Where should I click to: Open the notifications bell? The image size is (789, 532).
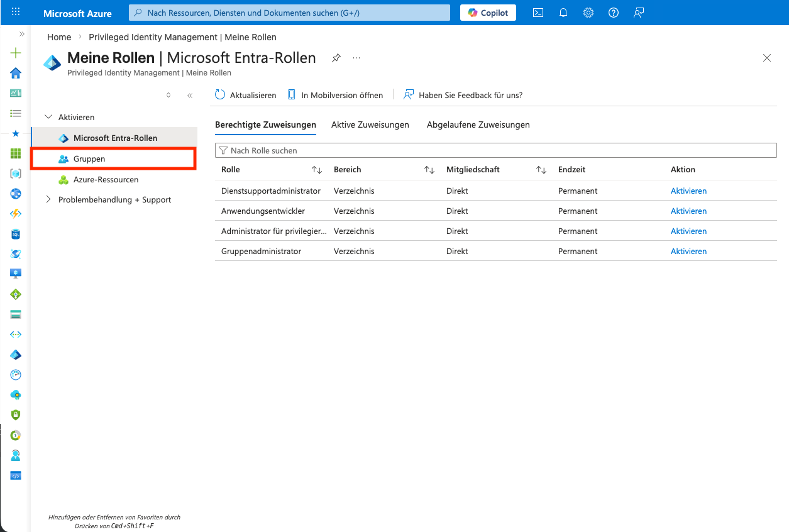(x=563, y=13)
